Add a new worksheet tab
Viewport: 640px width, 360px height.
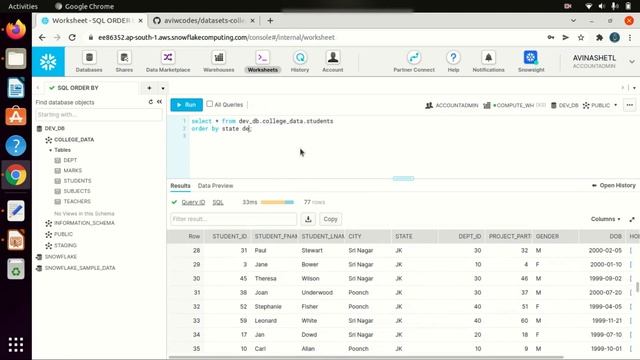click(149, 88)
